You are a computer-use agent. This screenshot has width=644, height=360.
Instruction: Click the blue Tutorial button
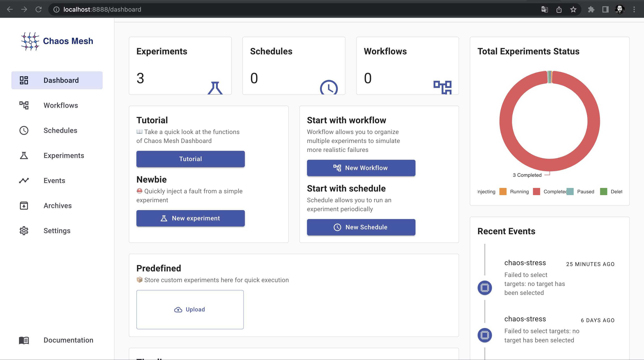tap(191, 159)
